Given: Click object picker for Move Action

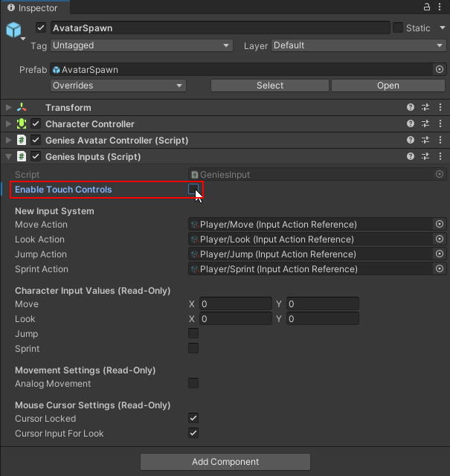Looking at the screenshot, I should click(x=440, y=225).
